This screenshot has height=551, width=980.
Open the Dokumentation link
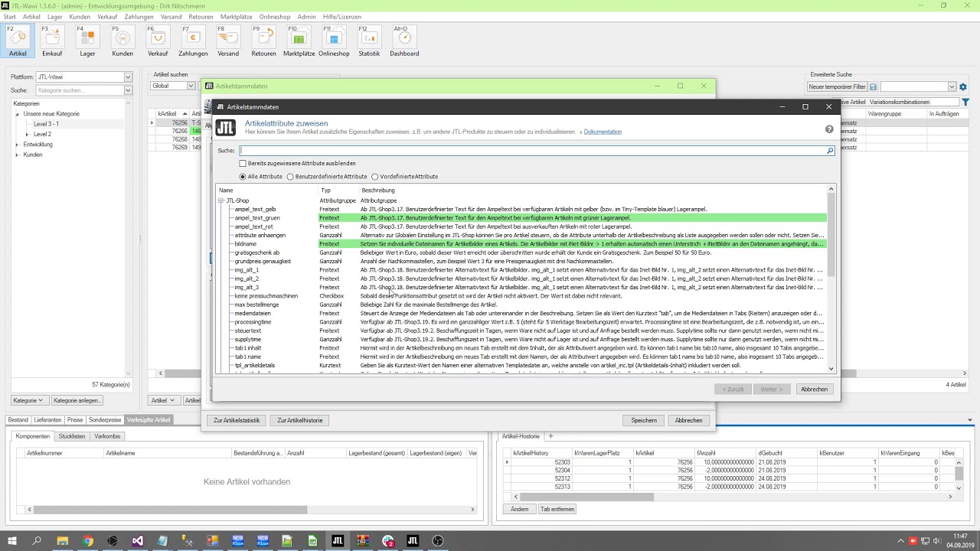click(603, 132)
